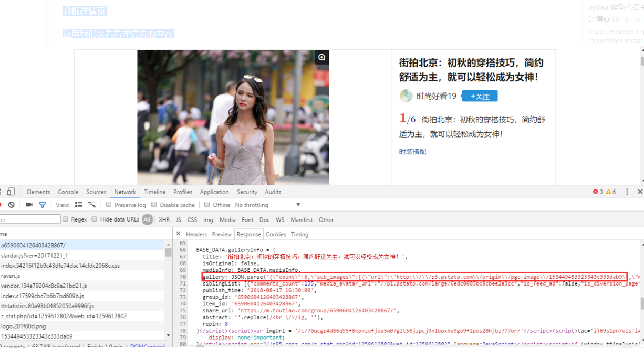Viewport: 644px width, 348px height.
Task: Click the 时尚好看19 author name
Action: (437, 96)
